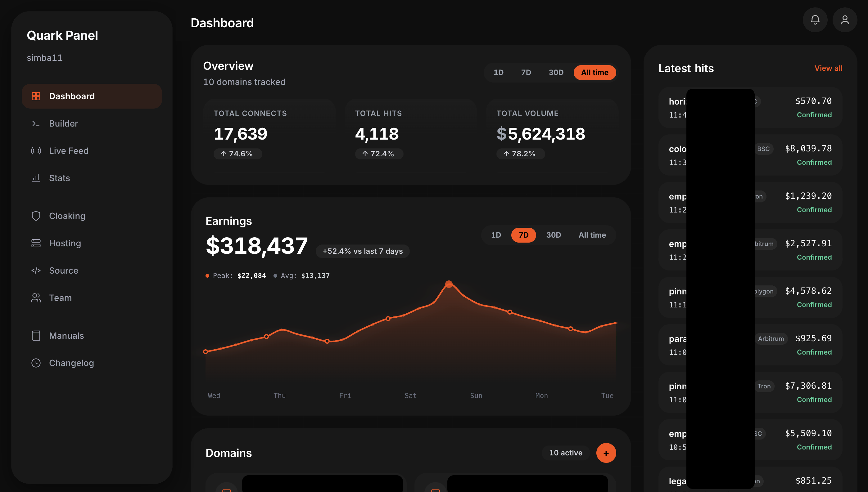Click the peak data point on Earnings chart
Viewport: 868px width, 492px height.
[x=449, y=284]
